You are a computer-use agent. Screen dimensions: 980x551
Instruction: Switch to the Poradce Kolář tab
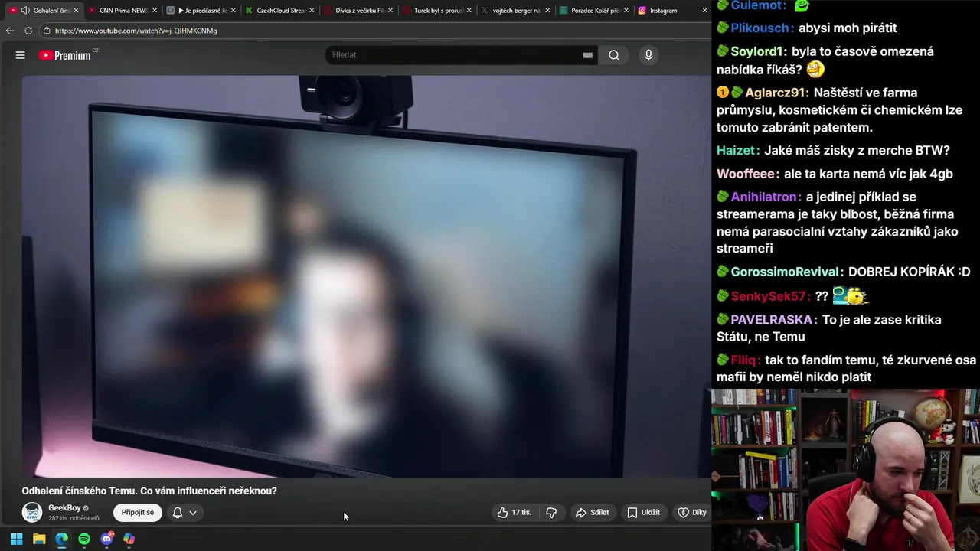593,11
